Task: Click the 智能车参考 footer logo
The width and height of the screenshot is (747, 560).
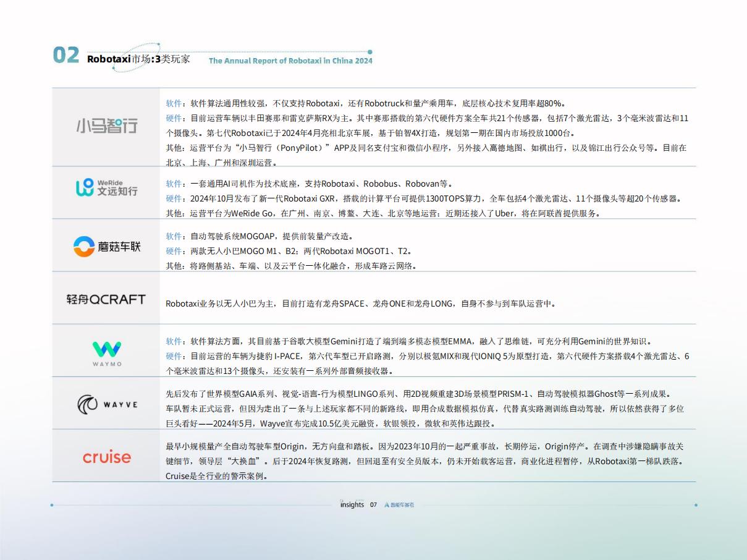Action: [399, 505]
